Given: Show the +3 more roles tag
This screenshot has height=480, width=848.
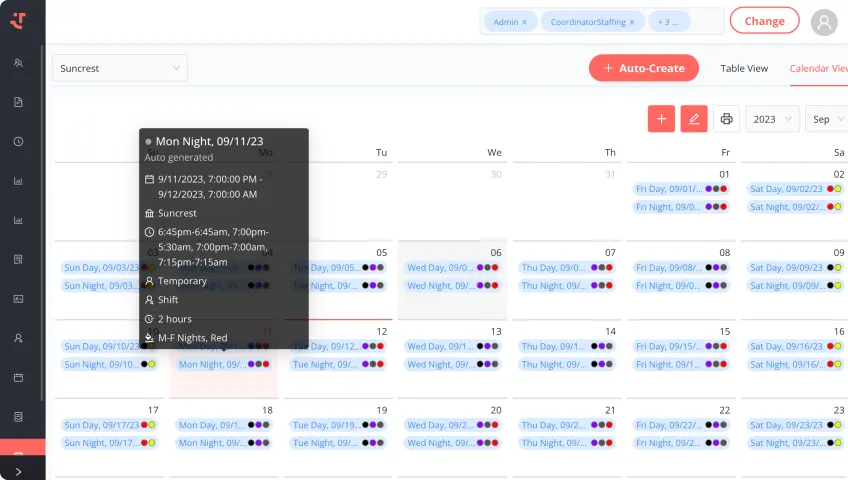Looking at the screenshot, I should [x=669, y=22].
